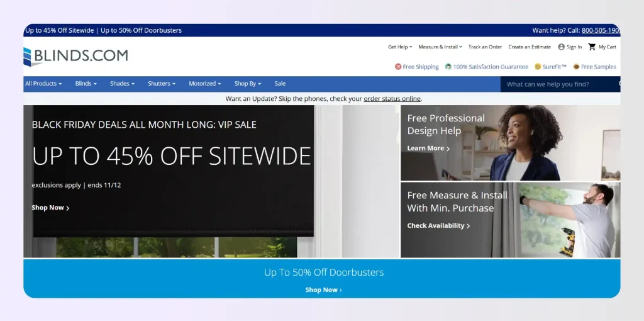
Task: Expand the Measure & Install dropdown
Action: 440,47
